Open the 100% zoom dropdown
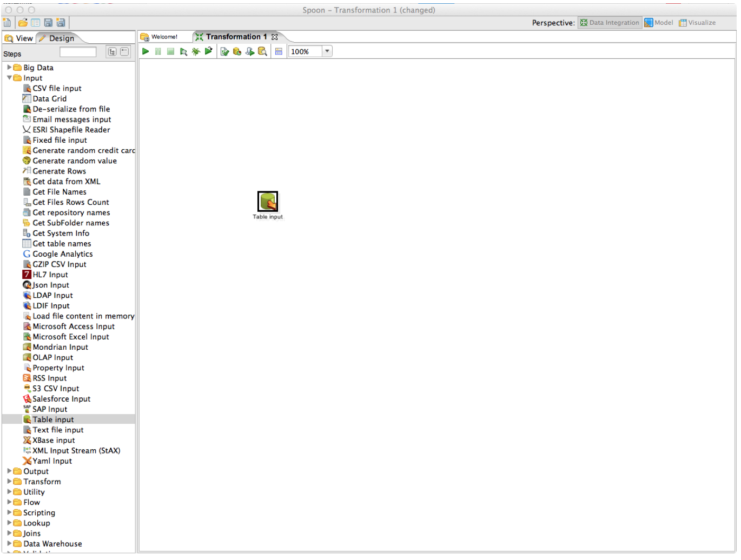The width and height of the screenshot is (741, 560). (x=327, y=51)
